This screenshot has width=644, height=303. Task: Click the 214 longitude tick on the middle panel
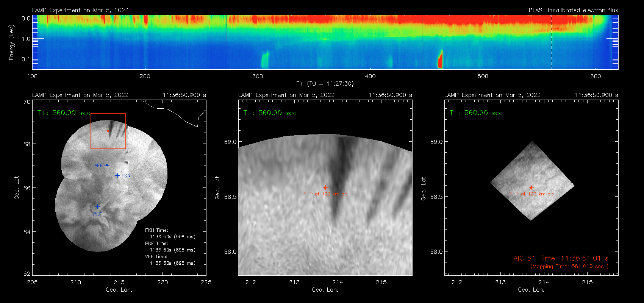point(338,282)
